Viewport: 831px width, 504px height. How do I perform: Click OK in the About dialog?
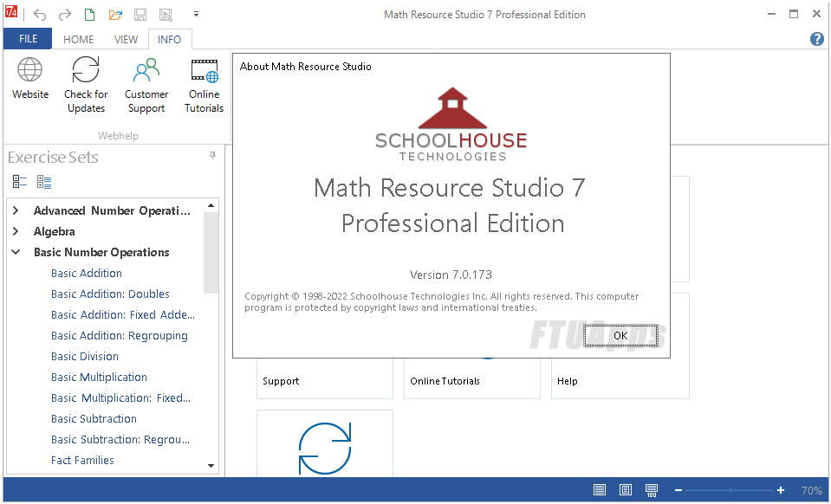[x=620, y=336]
